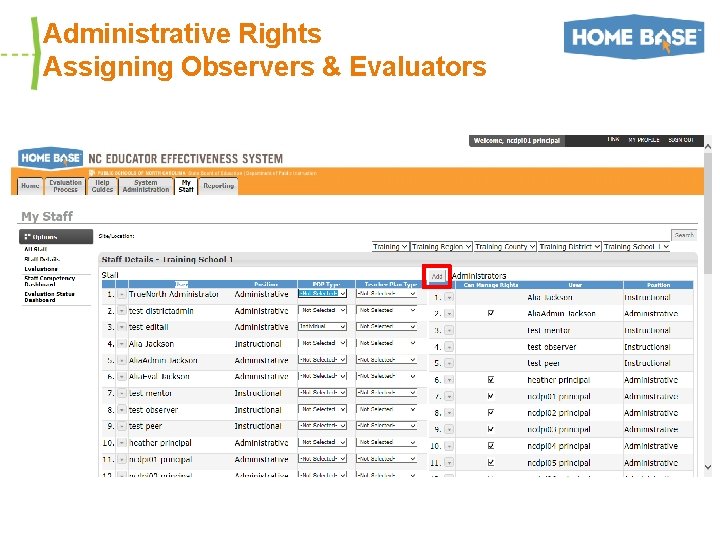Screen dimensions: 720x540
Task: Open PDP Type dropdown for heather principal in Staff
Action: (x=322, y=442)
